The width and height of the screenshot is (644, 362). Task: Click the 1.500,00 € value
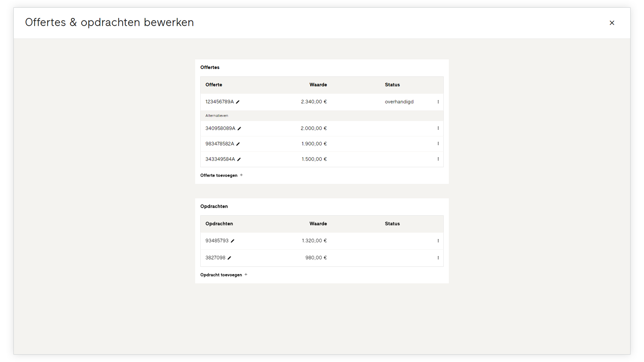(x=314, y=159)
